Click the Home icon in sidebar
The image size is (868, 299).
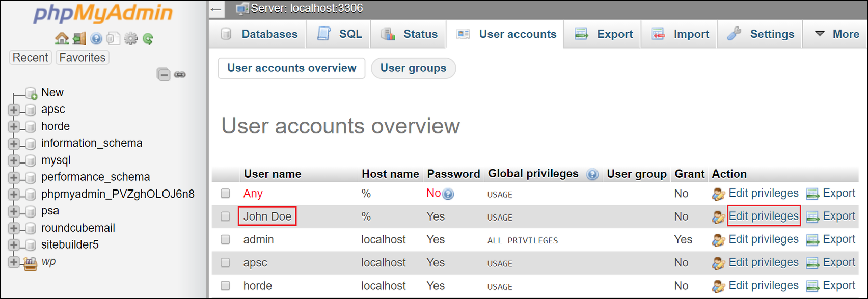pyautogui.click(x=62, y=39)
